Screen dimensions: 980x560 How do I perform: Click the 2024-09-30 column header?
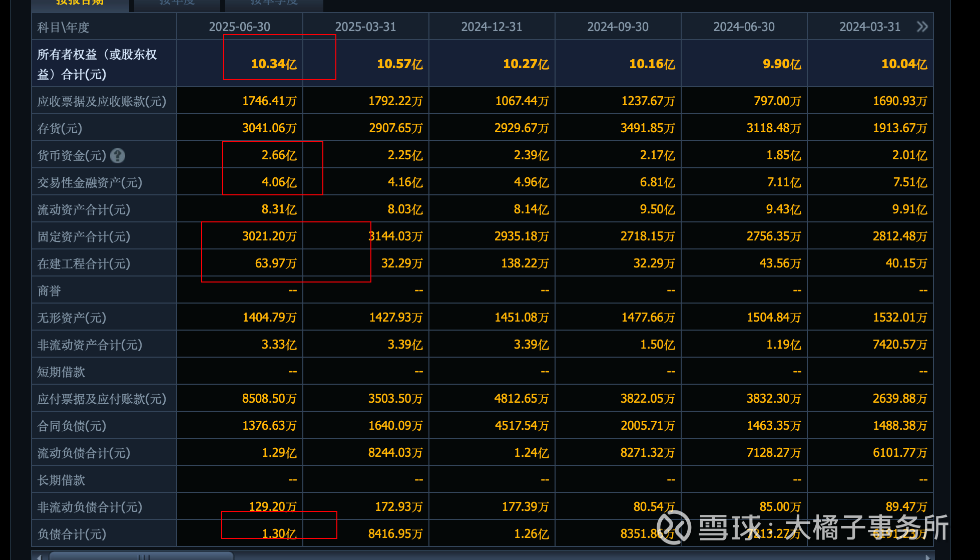pyautogui.click(x=618, y=27)
